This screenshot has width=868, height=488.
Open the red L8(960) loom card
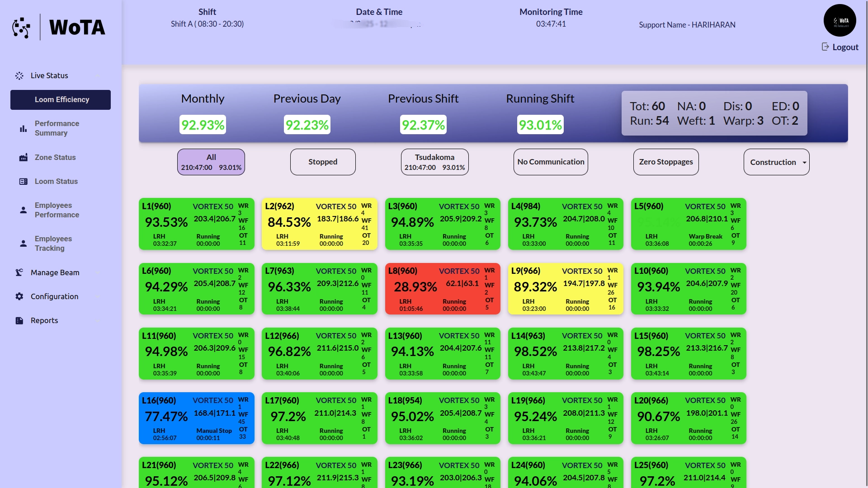(x=443, y=289)
